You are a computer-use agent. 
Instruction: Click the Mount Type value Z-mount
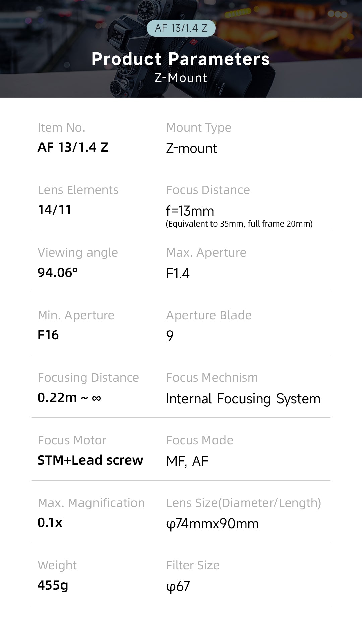(x=191, y=148)
